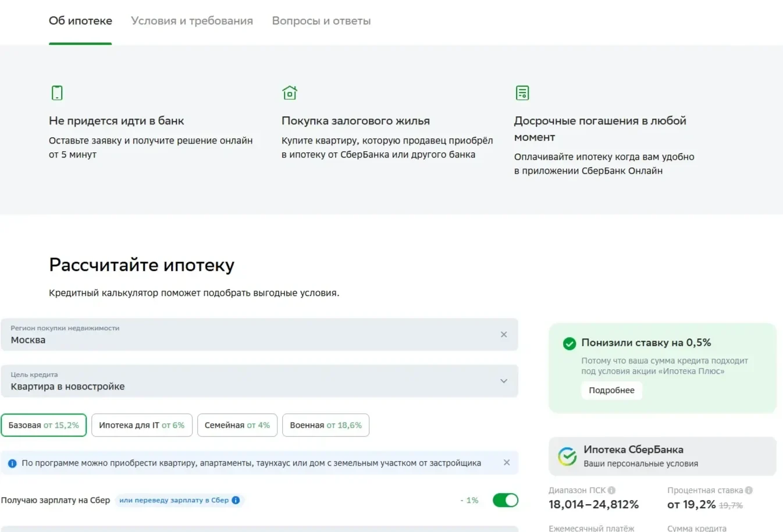Click the 'Подробнее' button
The image size is (783, 532).
coord(611,390)
